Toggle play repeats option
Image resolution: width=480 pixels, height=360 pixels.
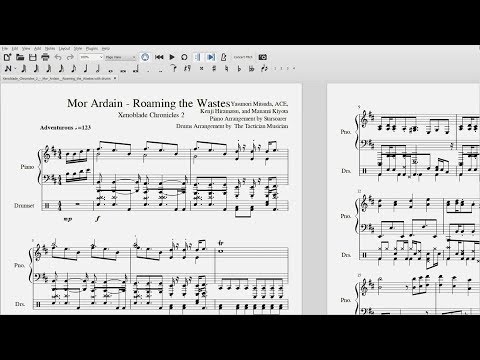tap(198, 57)
